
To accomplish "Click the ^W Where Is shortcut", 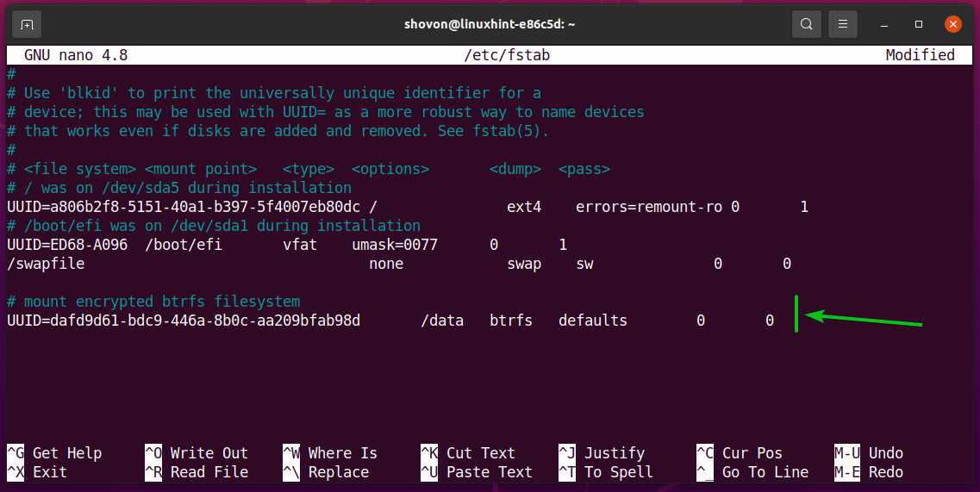I will pyautogui.click(x=330, y=453).
